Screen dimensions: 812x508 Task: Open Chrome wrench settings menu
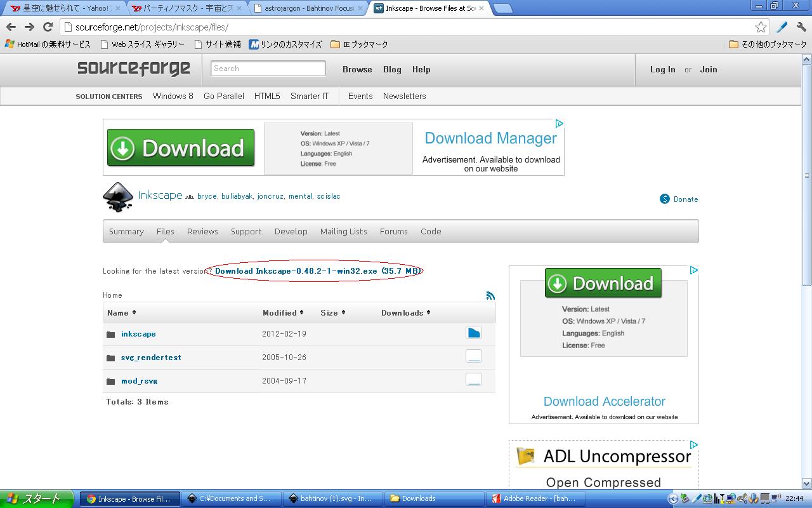[x=801, y=27]
